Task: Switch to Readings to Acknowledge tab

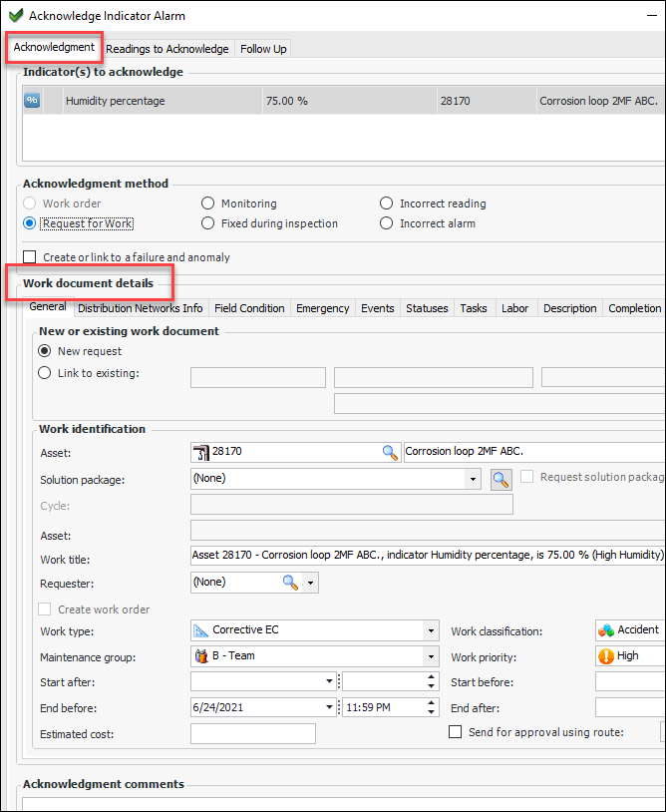Action: (x=166, y=49)
